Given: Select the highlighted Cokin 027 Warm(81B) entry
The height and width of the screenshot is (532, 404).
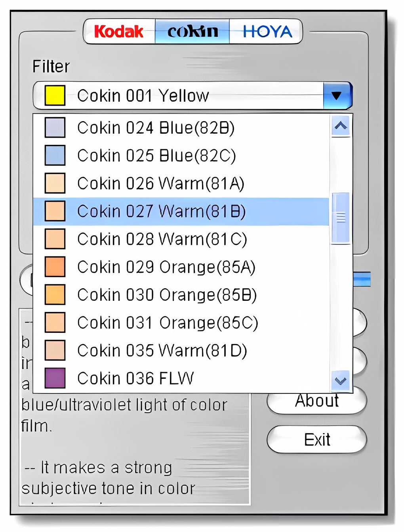Looking at the screenshot, I should coord(162,211).
